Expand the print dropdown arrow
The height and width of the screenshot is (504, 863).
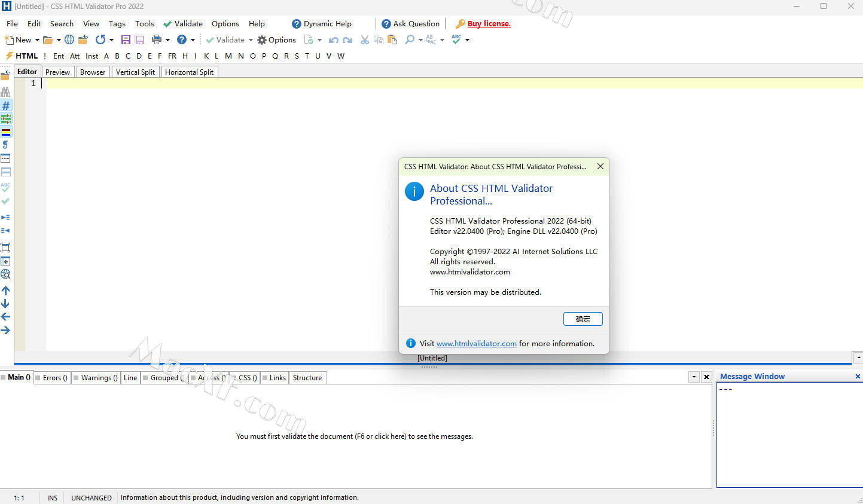[x=167, y=40]
